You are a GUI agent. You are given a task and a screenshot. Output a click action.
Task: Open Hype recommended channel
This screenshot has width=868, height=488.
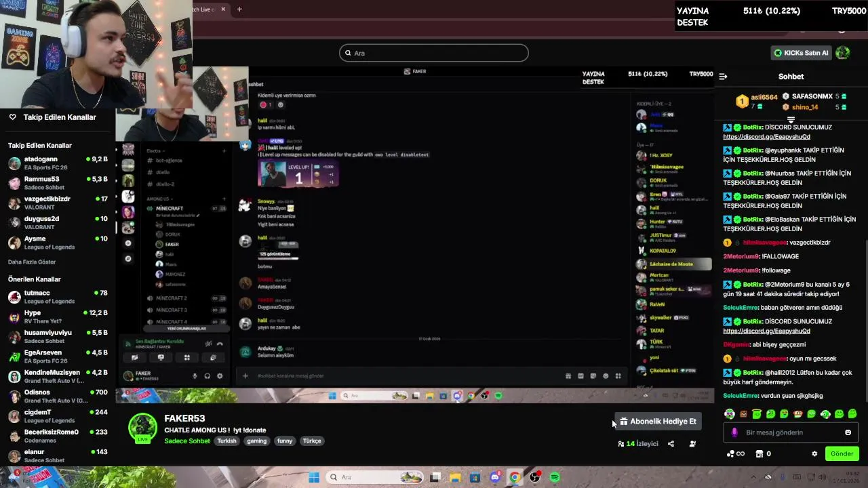tap(58, 317)
